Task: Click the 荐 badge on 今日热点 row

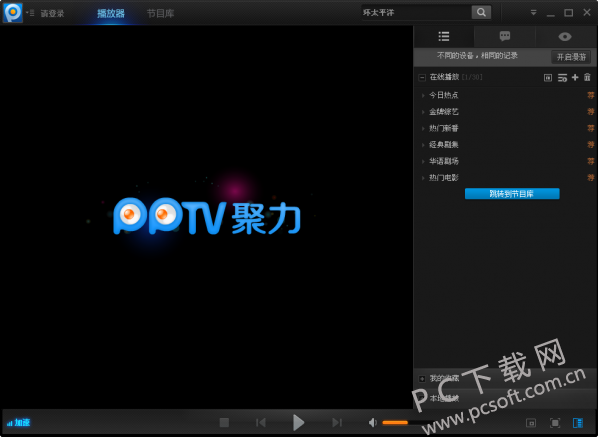Action: 590,95
